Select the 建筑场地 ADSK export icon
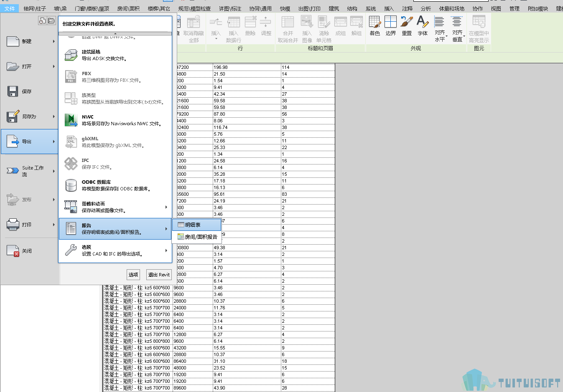563x392 pixels. click(x=71, y=55)
